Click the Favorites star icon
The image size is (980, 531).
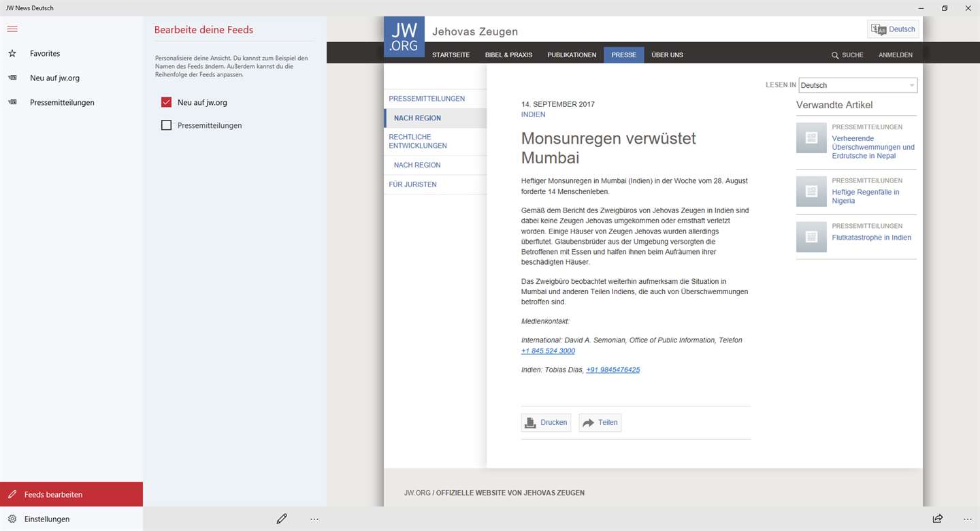tap(12, 53)
